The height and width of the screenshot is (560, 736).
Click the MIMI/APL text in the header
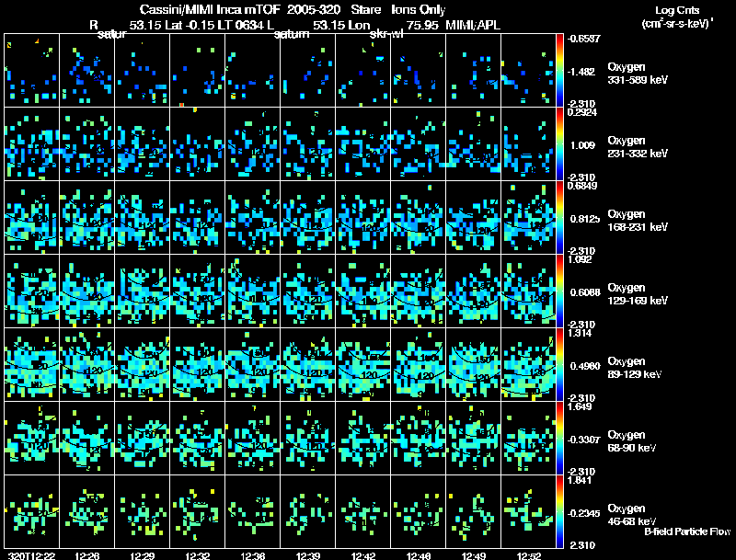tap(473, 25)
